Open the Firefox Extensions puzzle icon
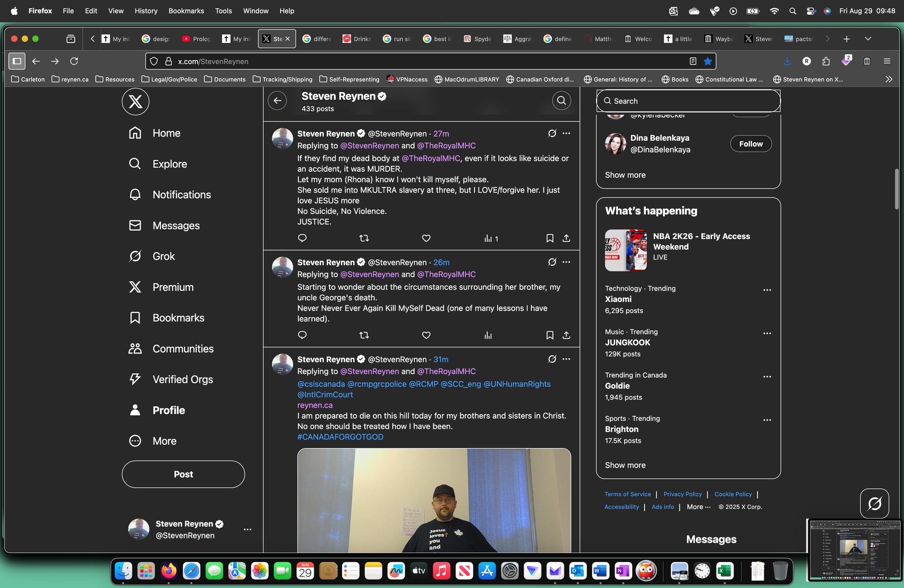 click(x=826, y=61)
